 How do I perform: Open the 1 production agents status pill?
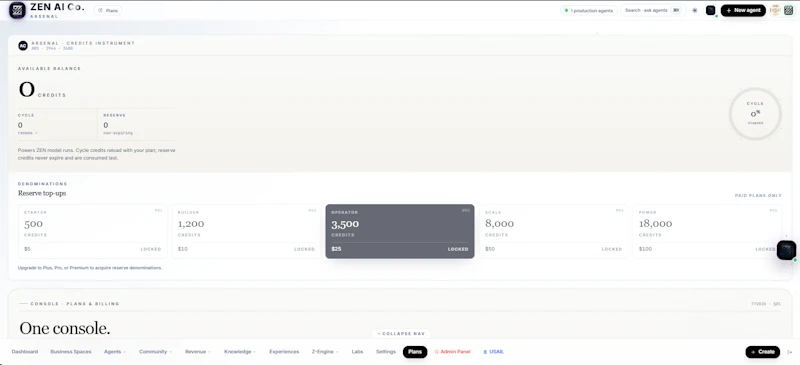589,10
